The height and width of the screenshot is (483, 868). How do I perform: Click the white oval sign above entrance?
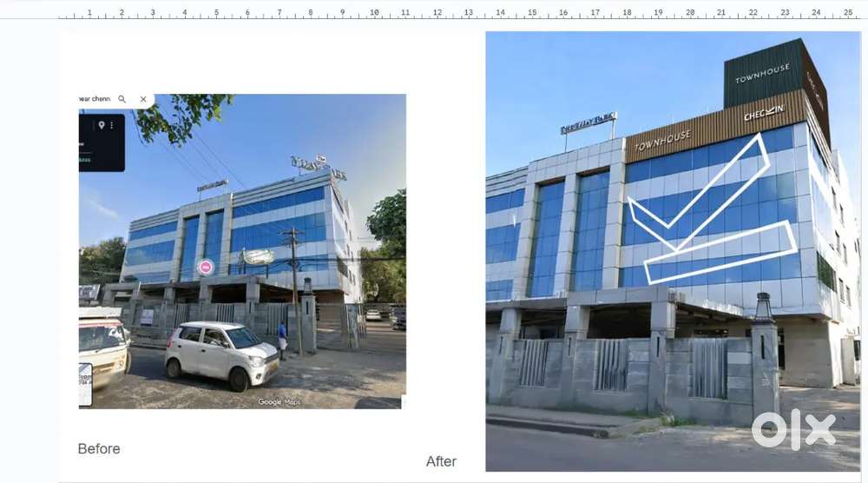(258, 256)
